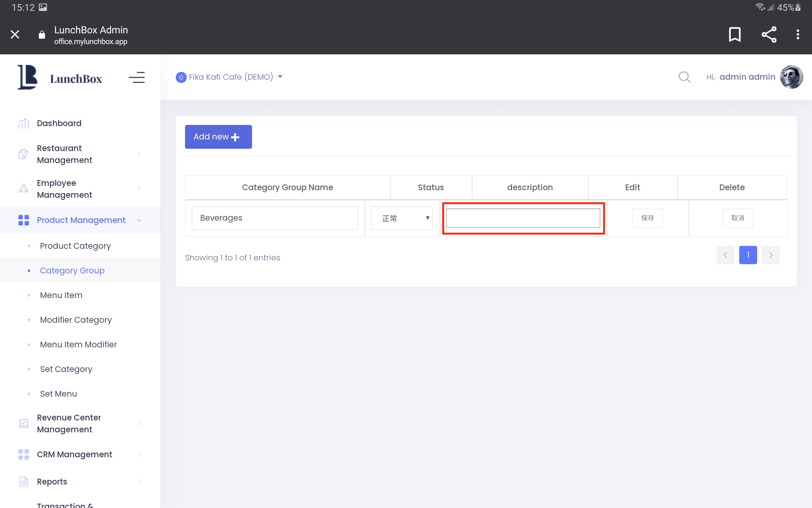
Task: Tap the browser share icon
Action: (769, 34)
